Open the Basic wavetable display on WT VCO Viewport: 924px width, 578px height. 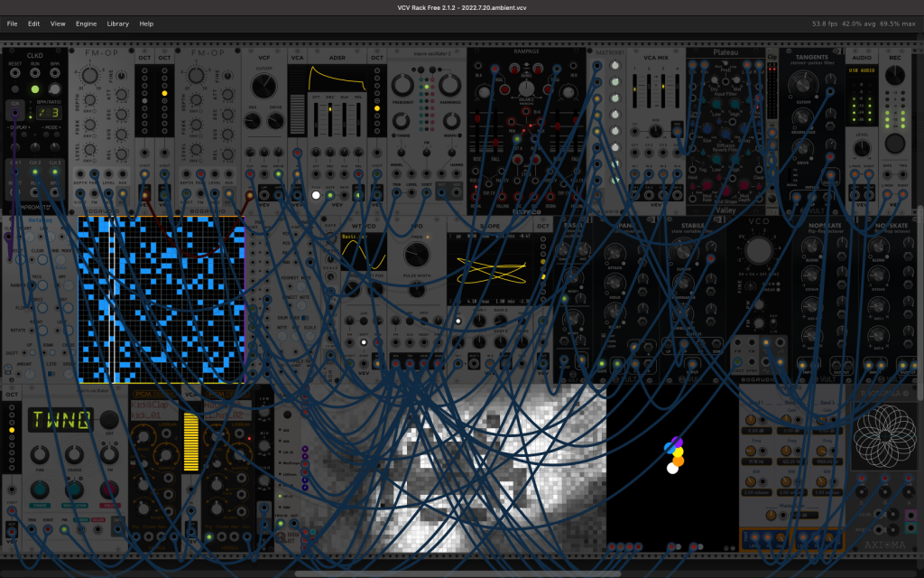(364, 252)
